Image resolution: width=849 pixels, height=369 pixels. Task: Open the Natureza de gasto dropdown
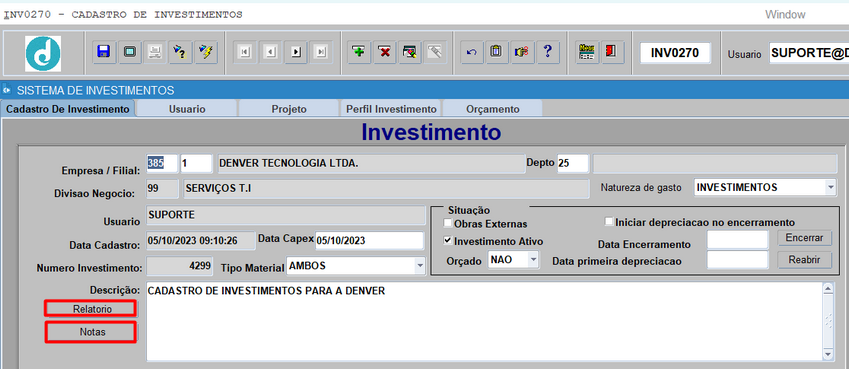click(830, 187)
